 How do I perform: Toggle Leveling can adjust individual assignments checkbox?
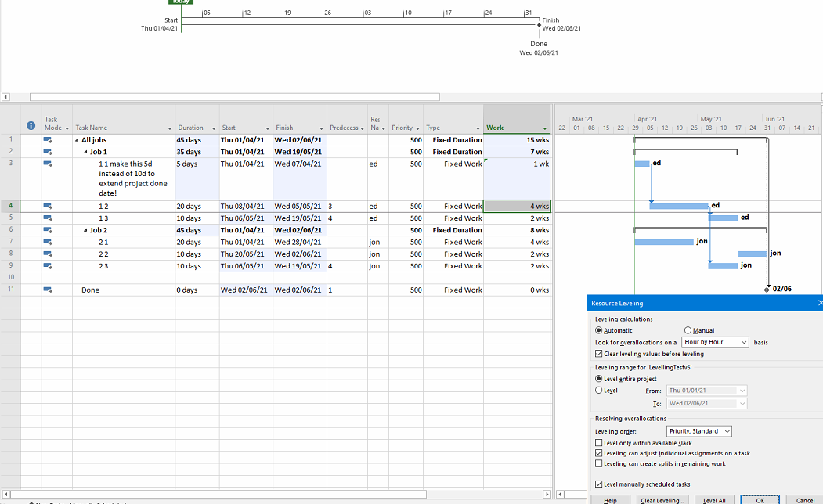click(598, 453)
